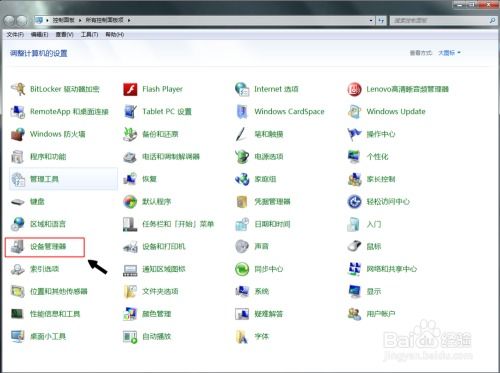500x373 pixels.
Task: Expand the Control Panel breadcrumb arrow
Action: (80, 20)
